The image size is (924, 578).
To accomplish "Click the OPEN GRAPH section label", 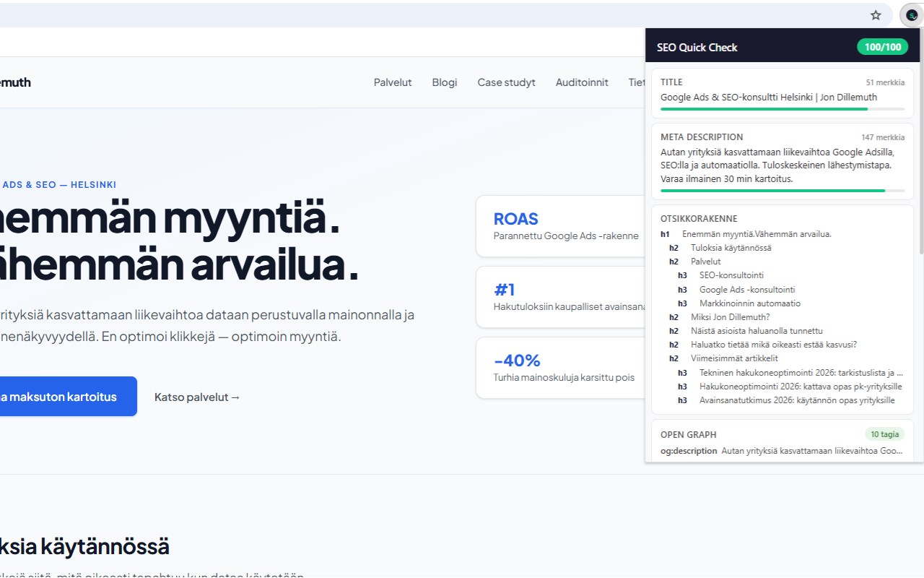I will click(x=689, y=435).
